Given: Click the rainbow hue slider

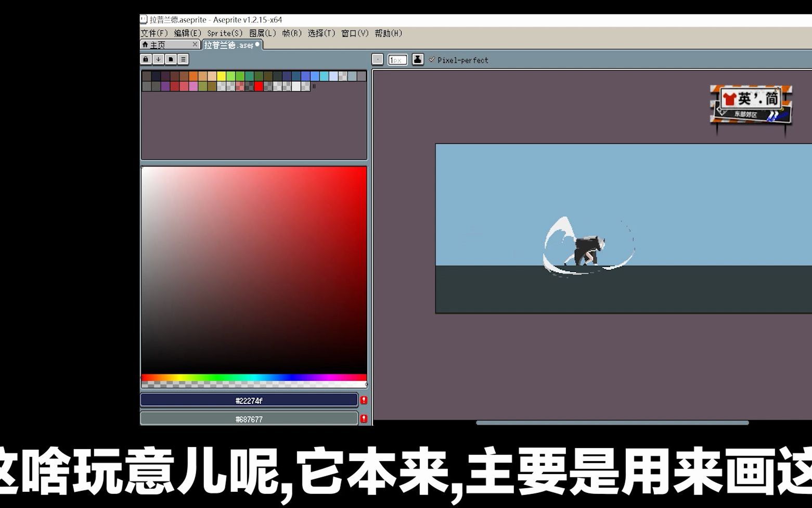Looking at the screenshot, I should pos(254,377).
